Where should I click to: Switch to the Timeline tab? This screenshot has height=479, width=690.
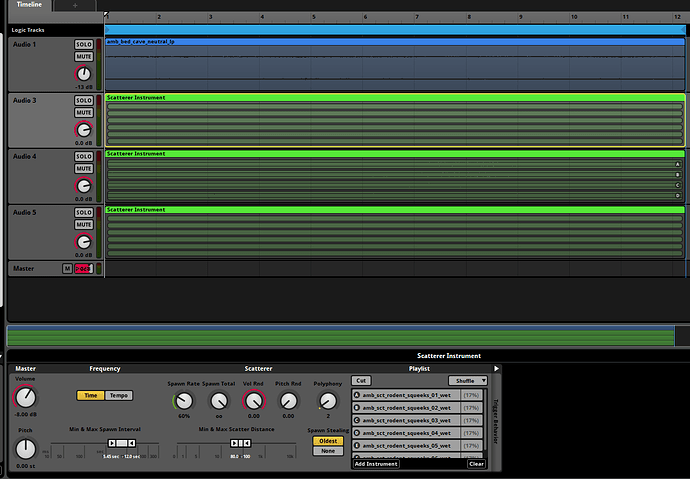(29, 5)
